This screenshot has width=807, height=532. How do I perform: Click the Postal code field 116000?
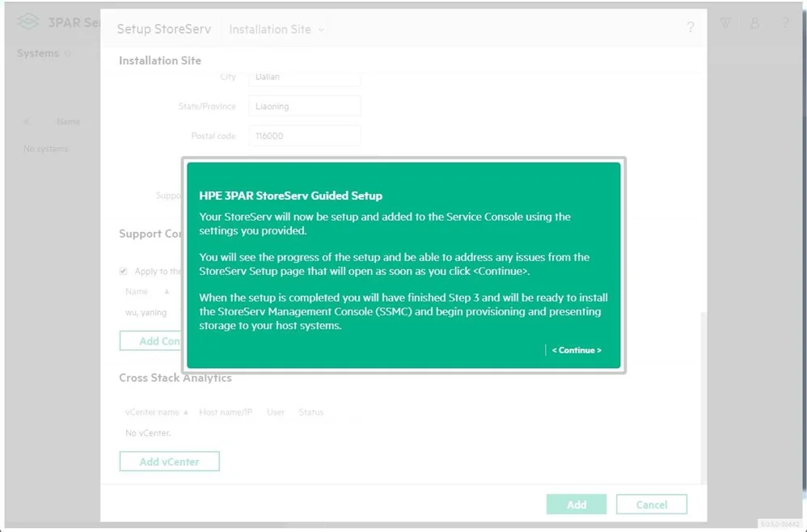click(x=304, y=136)
